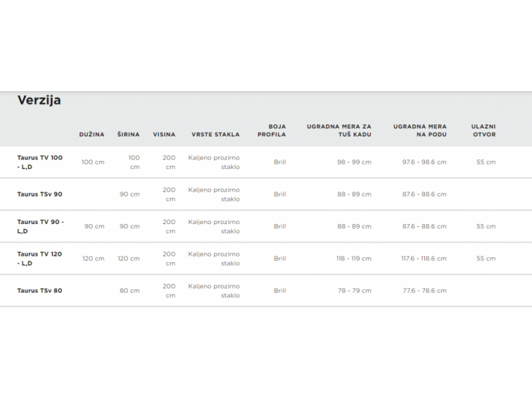Click the 117.6 - 118.6 cm cell
Screen dimensions: 532x399
pos(425,259)
